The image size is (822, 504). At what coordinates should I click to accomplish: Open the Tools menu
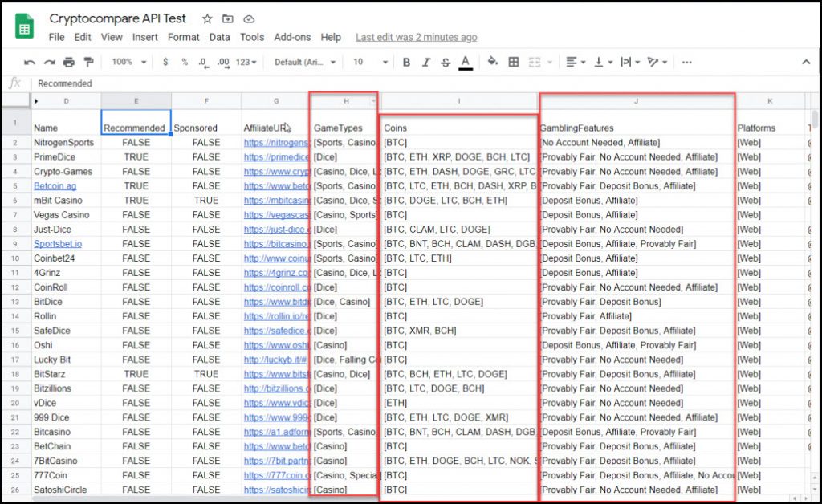pyautogui.click(x=252, y=37)
